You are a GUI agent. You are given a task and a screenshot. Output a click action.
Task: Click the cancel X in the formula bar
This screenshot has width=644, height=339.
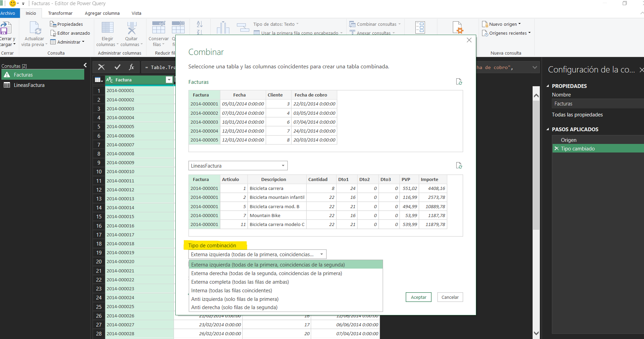[x=101, y=67]
